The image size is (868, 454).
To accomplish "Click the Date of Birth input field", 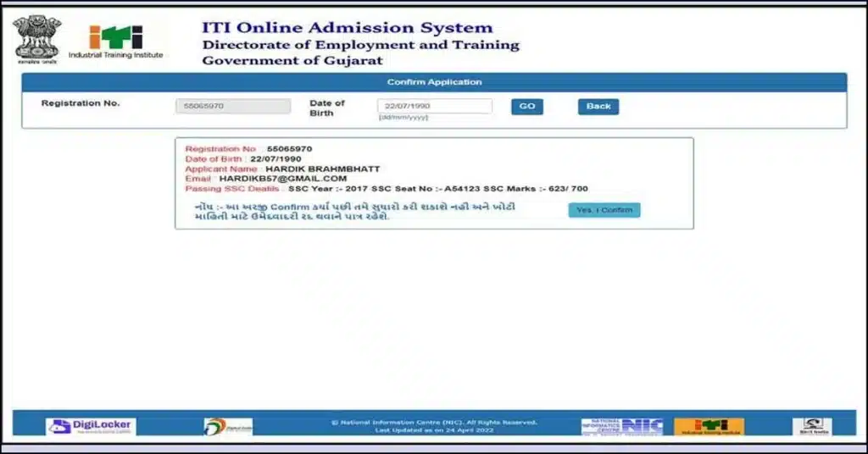I will click(x=435, y=106).
